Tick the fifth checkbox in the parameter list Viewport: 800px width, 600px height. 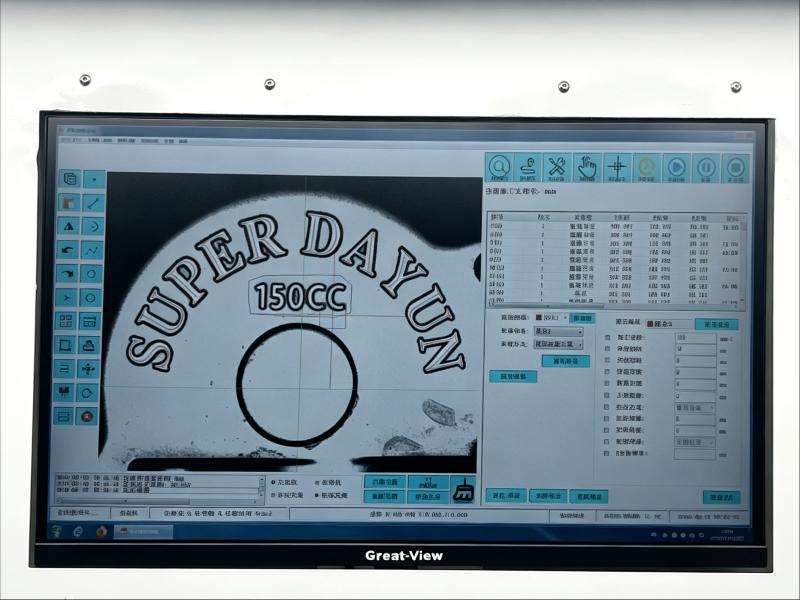[607, 383]
